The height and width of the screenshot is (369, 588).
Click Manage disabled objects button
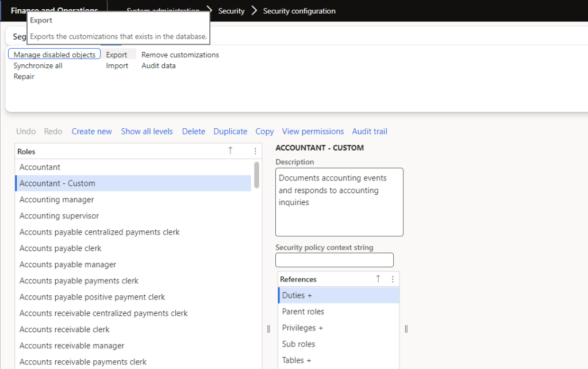coord(55,55)
